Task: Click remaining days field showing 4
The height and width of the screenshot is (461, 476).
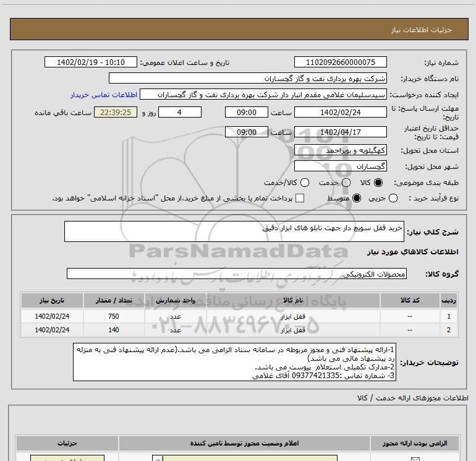Action: tap(180, 113)
